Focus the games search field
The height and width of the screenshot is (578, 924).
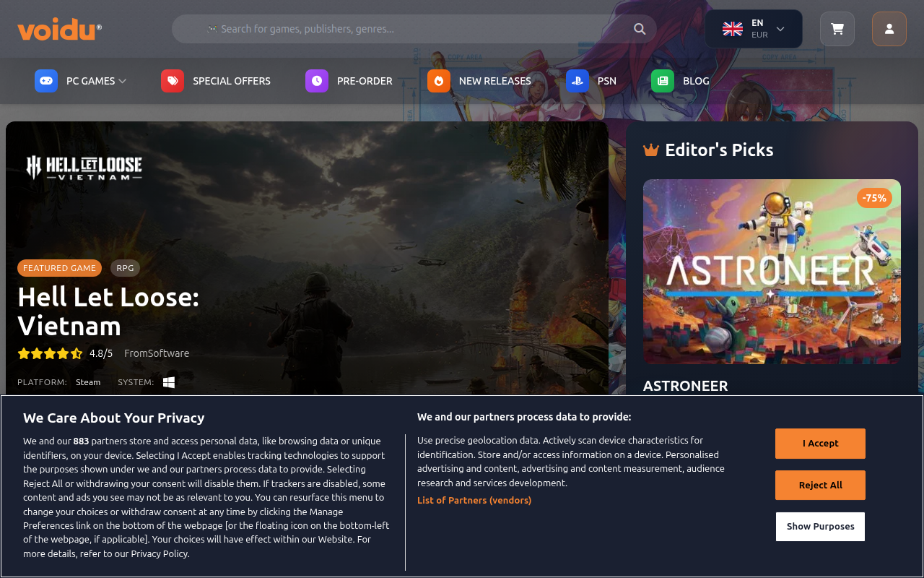tap(414, 29)
